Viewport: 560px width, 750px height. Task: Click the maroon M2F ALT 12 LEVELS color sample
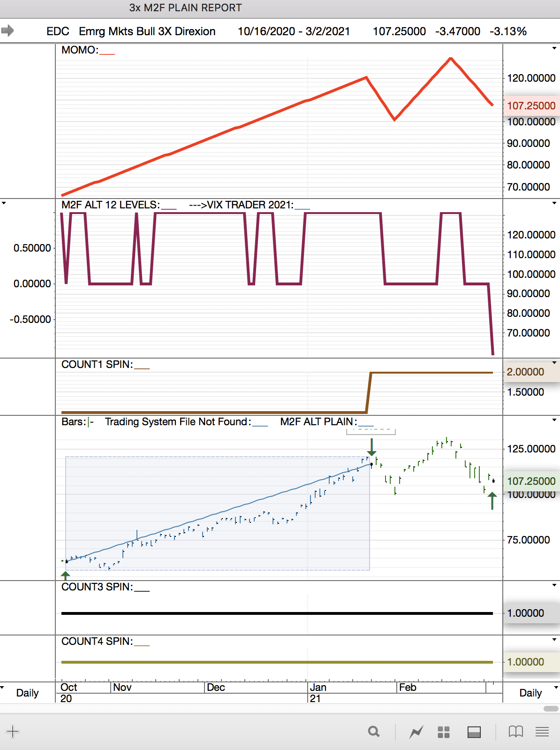click(x=169, y=208)
